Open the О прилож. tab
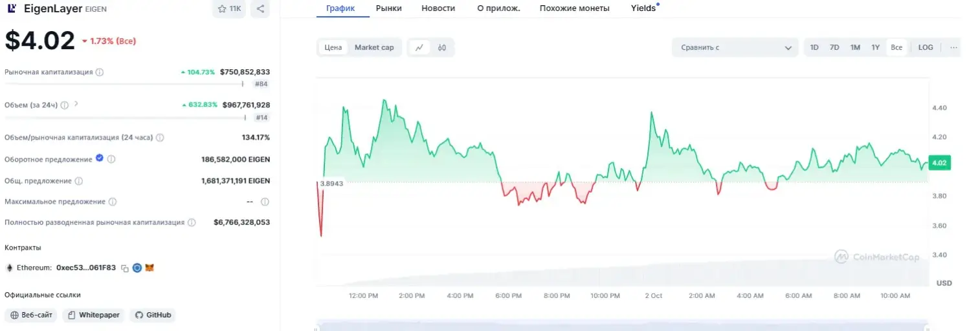 pyautogui.click(x=498, y=8)
